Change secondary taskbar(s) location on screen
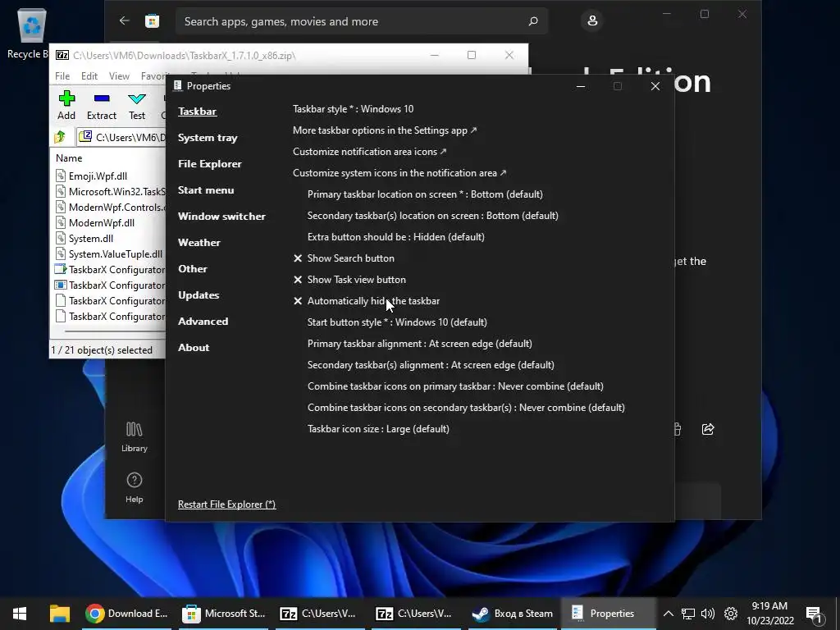The image size is (840, 630). click(433, 216)
